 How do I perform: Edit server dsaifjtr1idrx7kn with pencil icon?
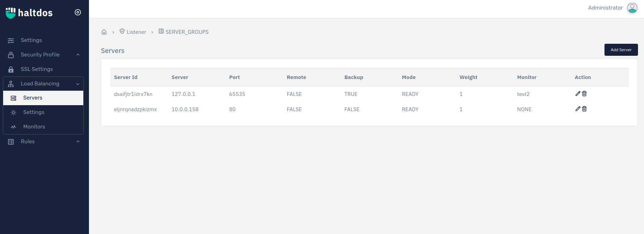coord(578,94)
